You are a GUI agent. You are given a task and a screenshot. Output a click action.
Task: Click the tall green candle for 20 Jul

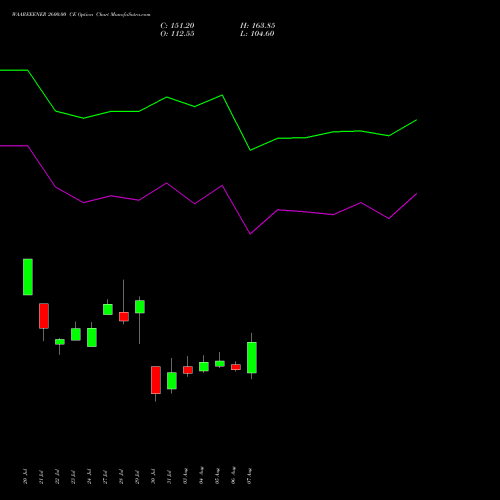pyautogui.click(x=28, y=277)
